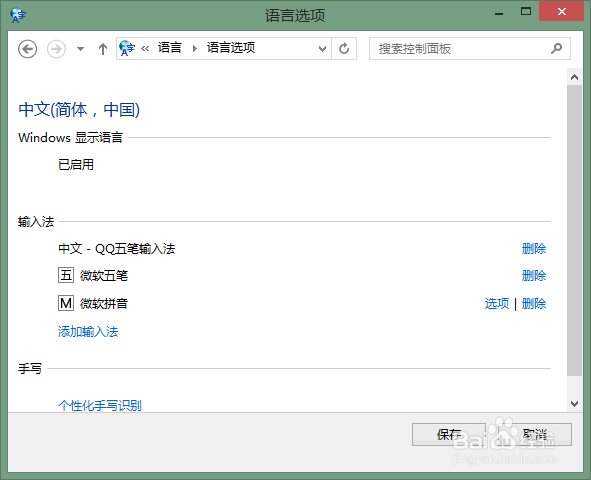Image resolution: width=591 pixels, height=480 pixels.
Task: Click the window title bar language icon
Action: pyautogui.click(x=18, y=15)
